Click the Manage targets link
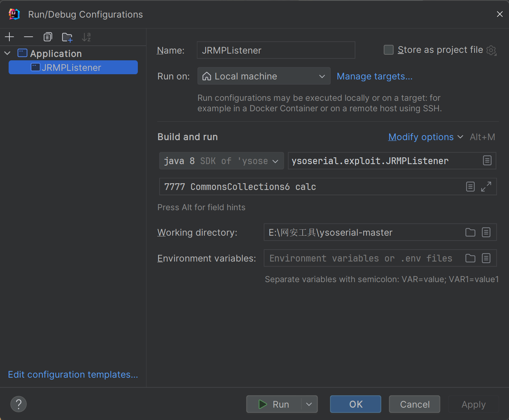This screenshot has height=420, width=509. (375, 76)
